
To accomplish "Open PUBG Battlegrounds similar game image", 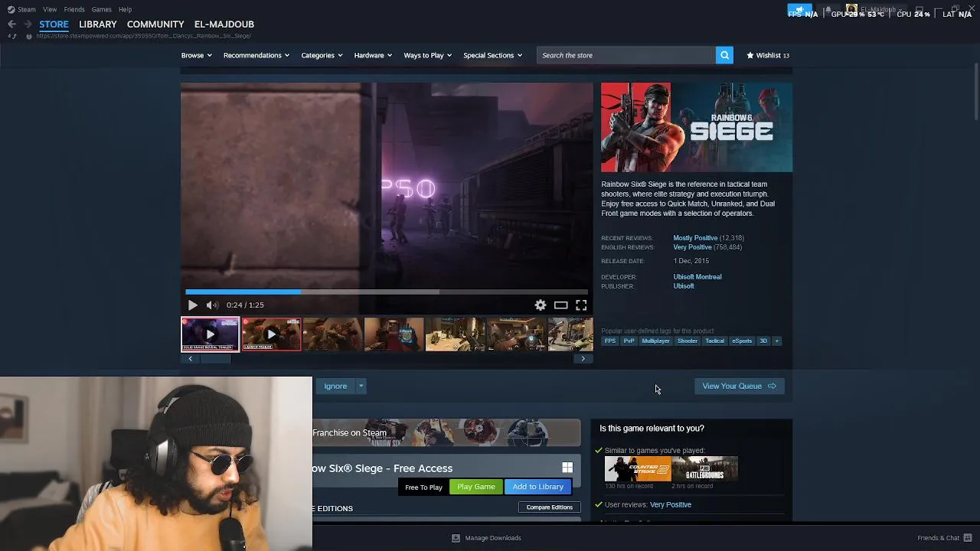I will coord(705,468).
